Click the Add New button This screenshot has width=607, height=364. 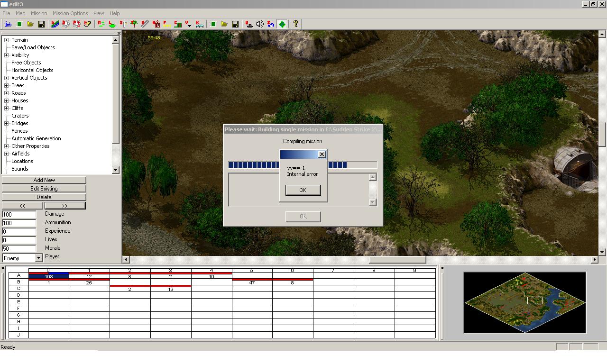[x=44, y=180]
